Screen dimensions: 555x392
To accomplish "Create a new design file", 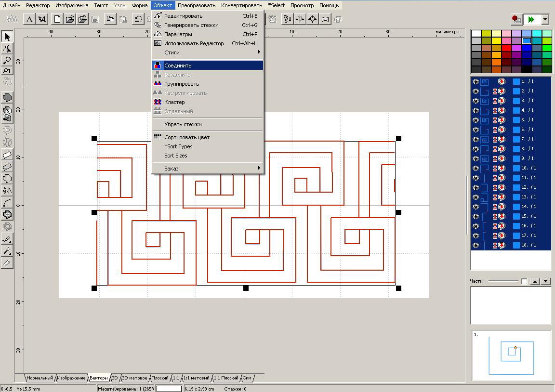I will (x=57, y=19).
